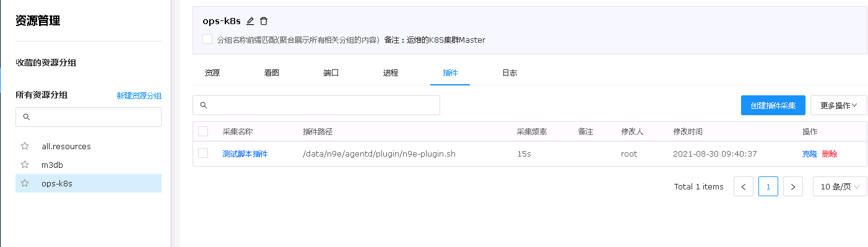The image size is (868, 247).
Task: Go to previous page arrow
Action: (x=744, y=186)
